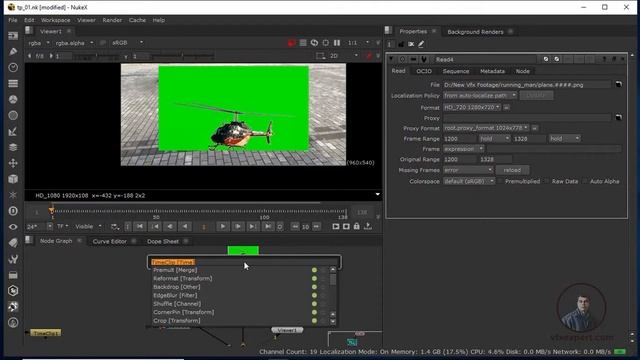Click the region of interest icon beside 2D

(x=321, y=56)
